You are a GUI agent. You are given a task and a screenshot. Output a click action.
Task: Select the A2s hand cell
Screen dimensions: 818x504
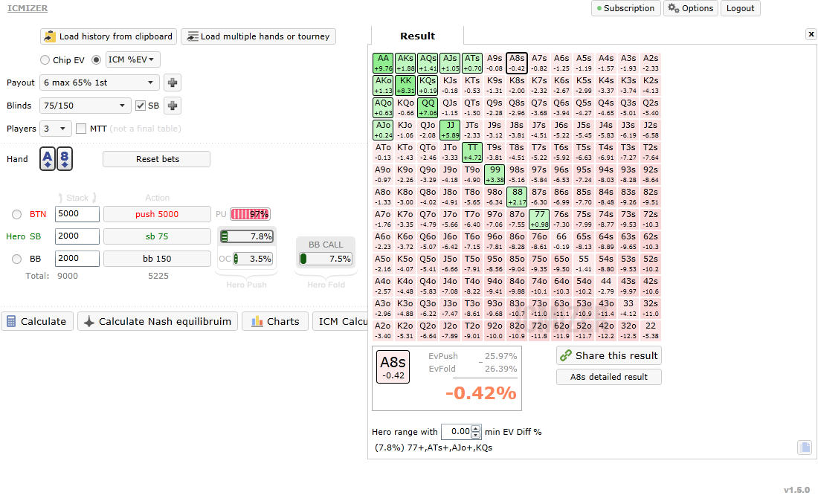[651, 63]
